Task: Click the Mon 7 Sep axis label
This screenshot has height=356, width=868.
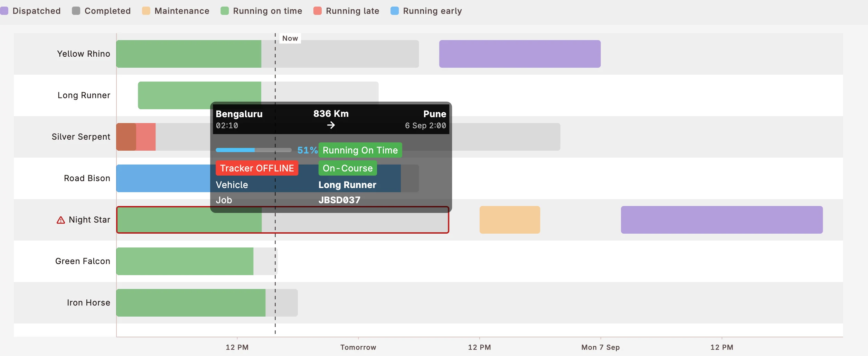Action: point(601,347)
